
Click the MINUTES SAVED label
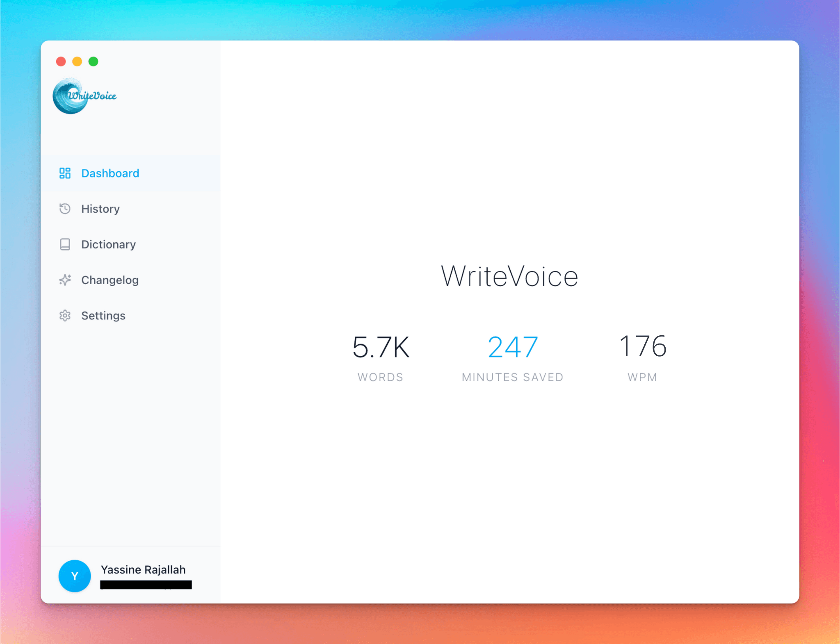point(513,377)
